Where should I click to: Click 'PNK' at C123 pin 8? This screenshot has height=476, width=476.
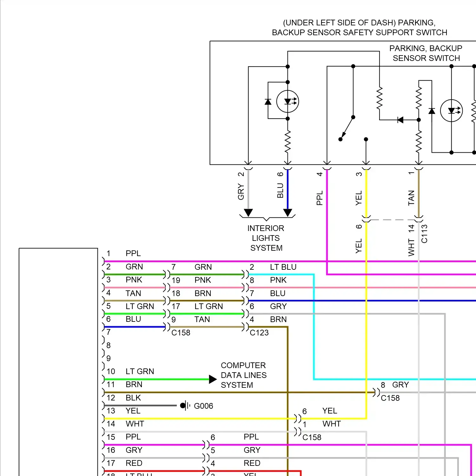tap(278, 280)
